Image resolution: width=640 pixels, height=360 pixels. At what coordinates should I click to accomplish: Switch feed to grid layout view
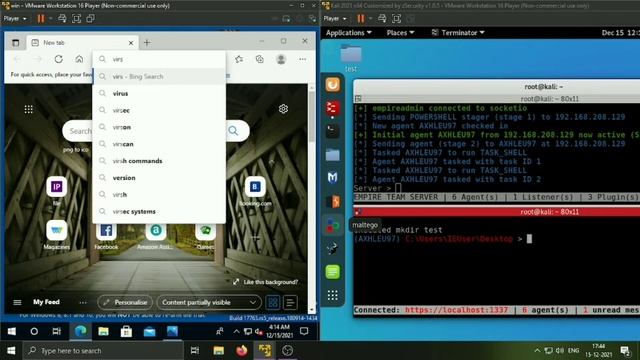tap(273, 302)
